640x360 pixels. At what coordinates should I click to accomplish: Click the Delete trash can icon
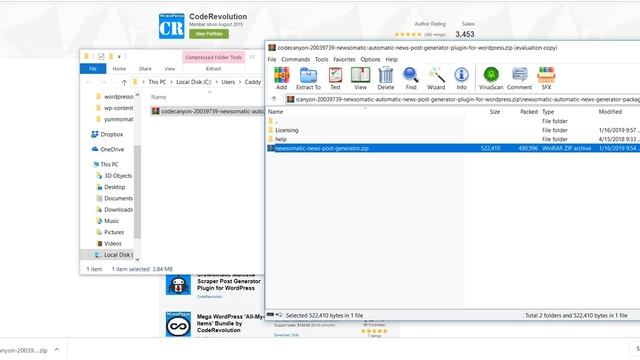(386, 78)
